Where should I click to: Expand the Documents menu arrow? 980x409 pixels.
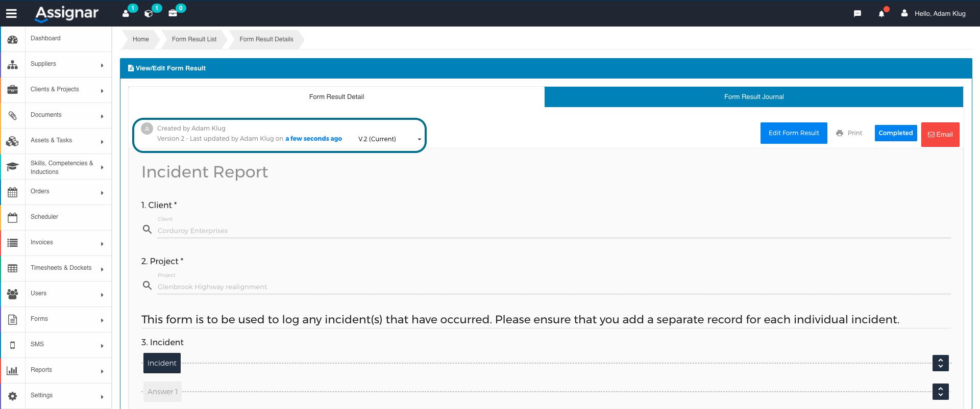[x=102, y=116]
